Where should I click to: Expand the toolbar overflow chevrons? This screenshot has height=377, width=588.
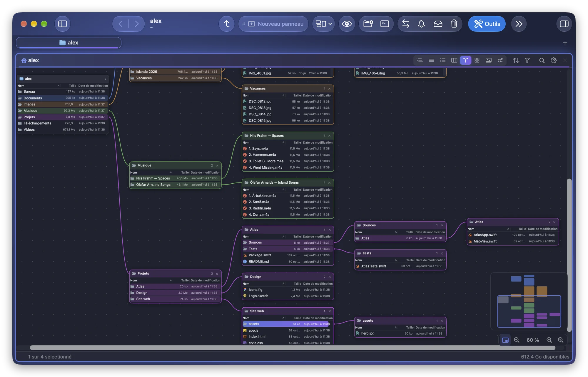click(519, 24)
